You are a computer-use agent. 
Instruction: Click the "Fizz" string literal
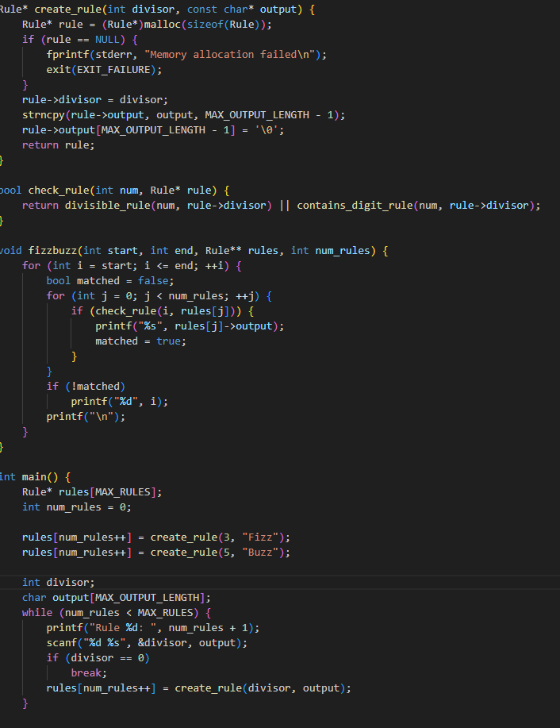(x=260, y=537)
